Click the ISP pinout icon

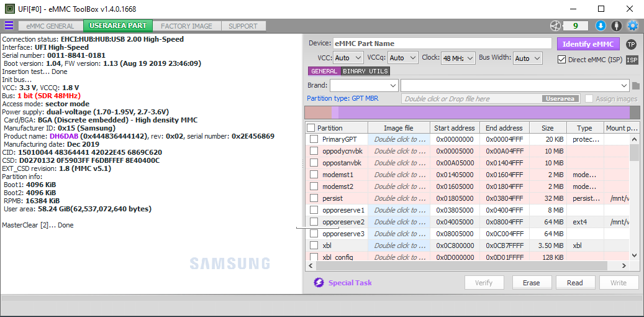(x=632, y=60)
